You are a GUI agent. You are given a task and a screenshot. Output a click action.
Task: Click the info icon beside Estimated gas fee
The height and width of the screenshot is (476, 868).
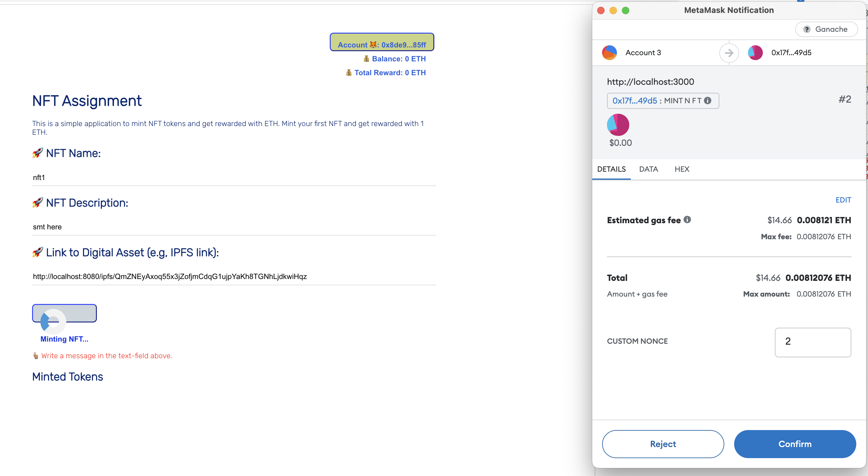[x=687, y=220]
